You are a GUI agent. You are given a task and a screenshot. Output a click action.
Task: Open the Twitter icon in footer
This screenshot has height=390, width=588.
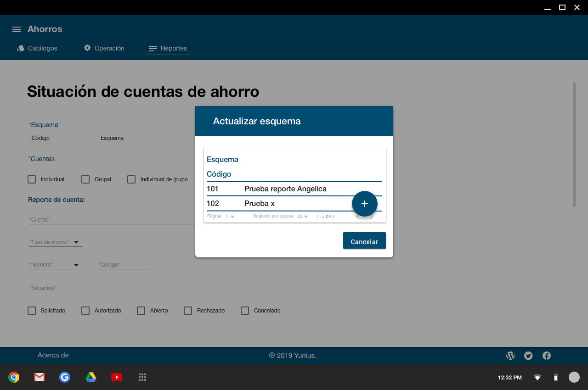point(528,356)
